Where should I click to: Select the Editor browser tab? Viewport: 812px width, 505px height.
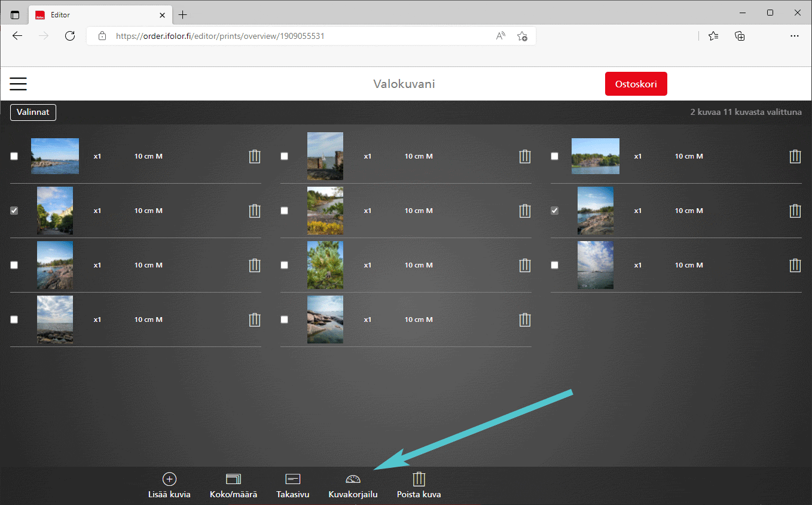tap(96, 15)
